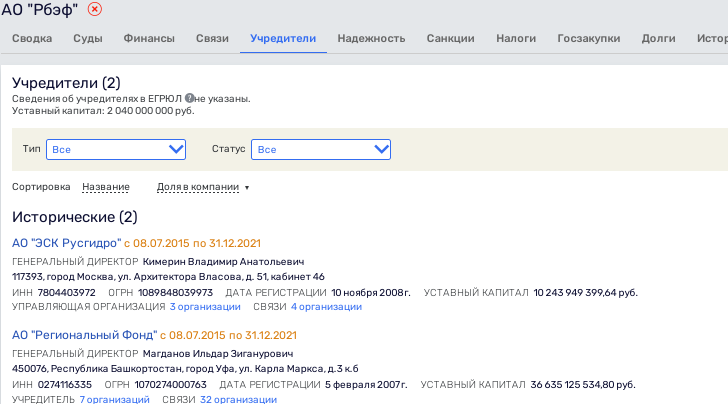The image size is (728, 404).
Task: Select the Учредители tab
Action: [x=283, y=39]
